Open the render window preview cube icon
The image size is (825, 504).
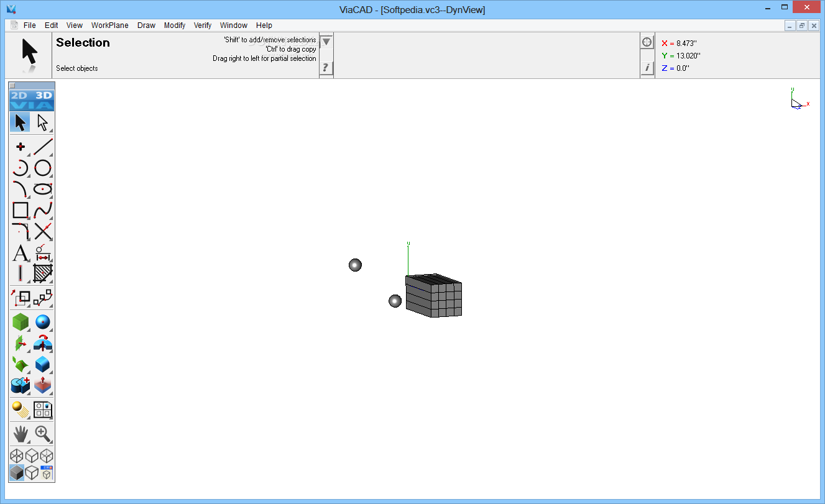[47, 473]
